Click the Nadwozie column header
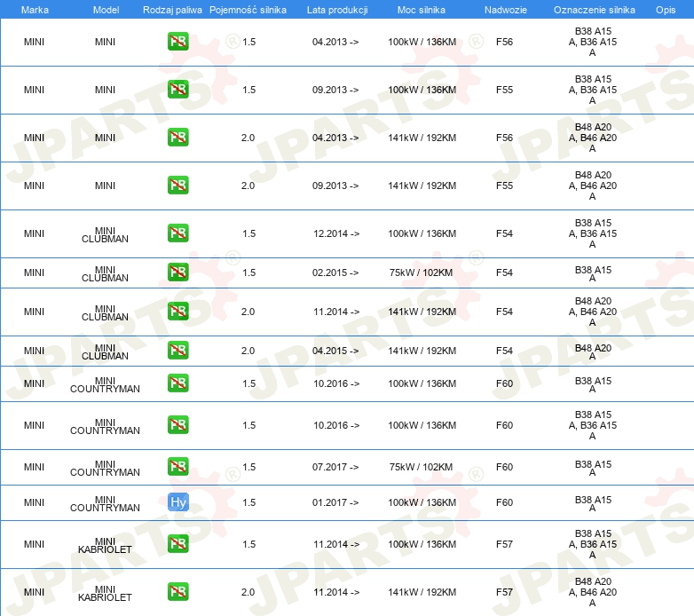This screenshot has height=616, width=694. click(506, 10)
